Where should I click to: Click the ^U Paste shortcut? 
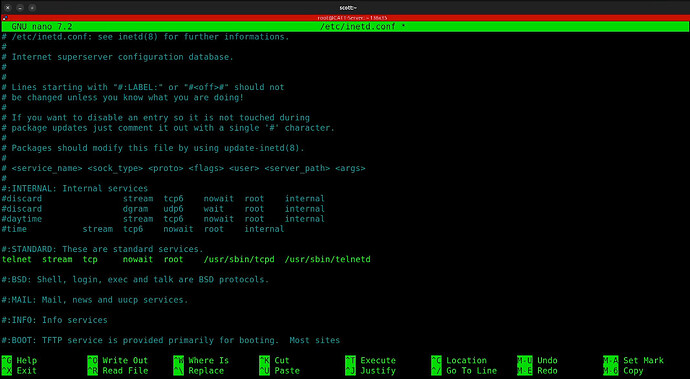coord(279,371)
